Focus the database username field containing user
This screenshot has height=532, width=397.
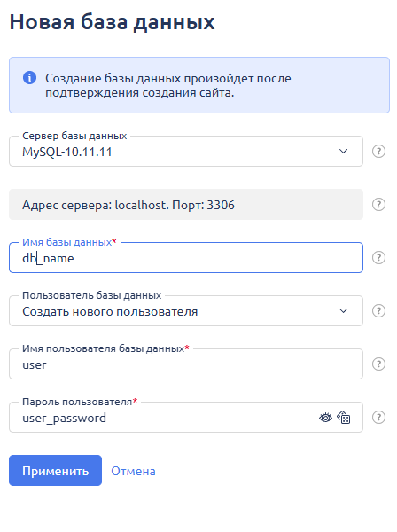click(186, 364)
